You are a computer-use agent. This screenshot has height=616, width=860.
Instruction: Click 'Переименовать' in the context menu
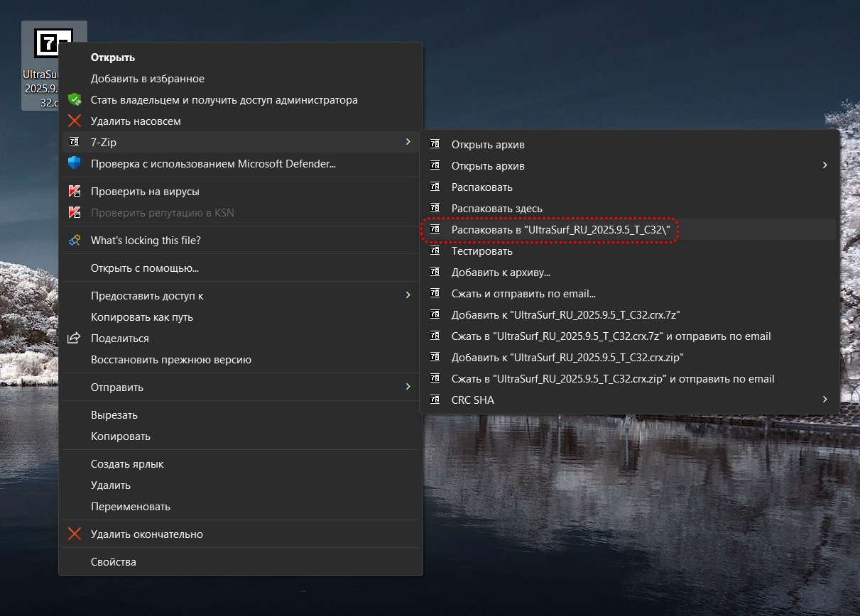pyautogui.click(x=130, y=507)
